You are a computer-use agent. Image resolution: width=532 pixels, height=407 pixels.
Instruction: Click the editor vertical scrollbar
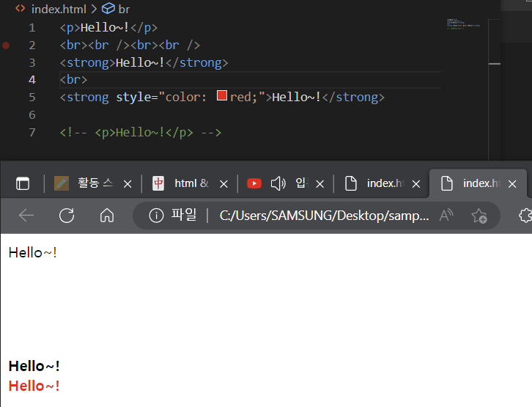point(495,89)
